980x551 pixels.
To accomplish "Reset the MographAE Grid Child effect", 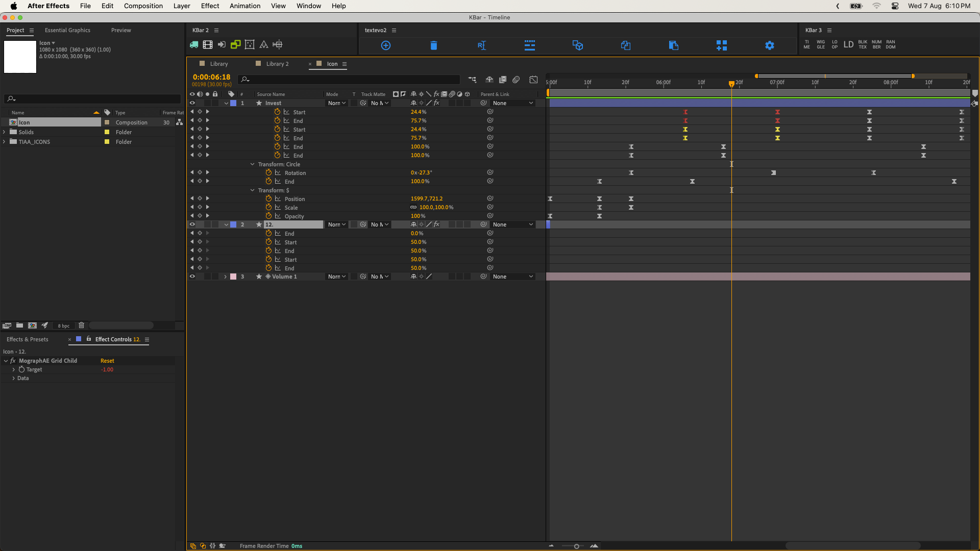I will pos(107,361).
